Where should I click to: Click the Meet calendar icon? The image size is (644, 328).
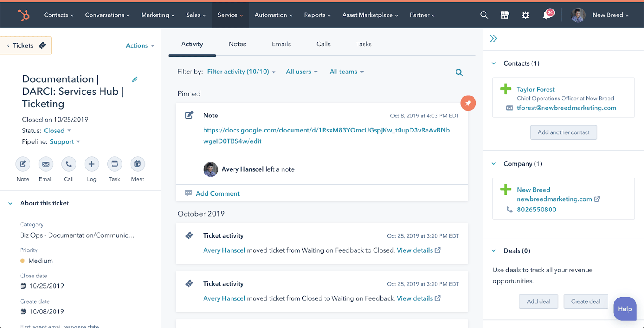[x=137, y=164]
